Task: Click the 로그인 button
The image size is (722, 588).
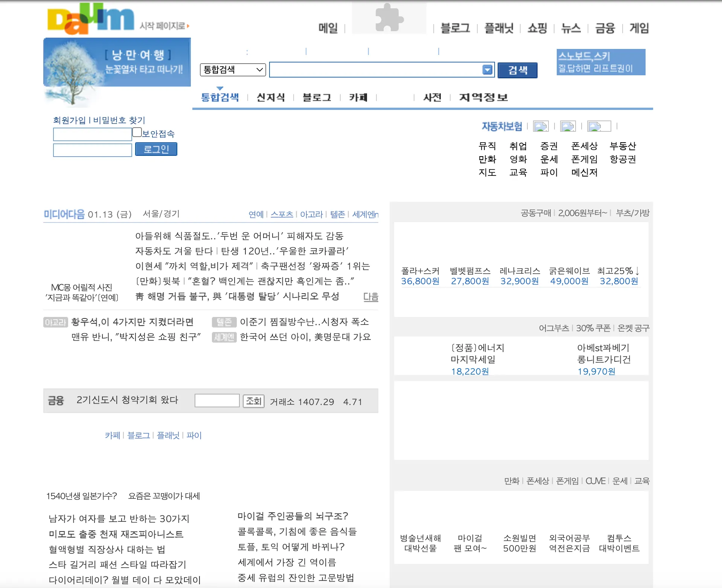Action: click(x=156, y=149)
